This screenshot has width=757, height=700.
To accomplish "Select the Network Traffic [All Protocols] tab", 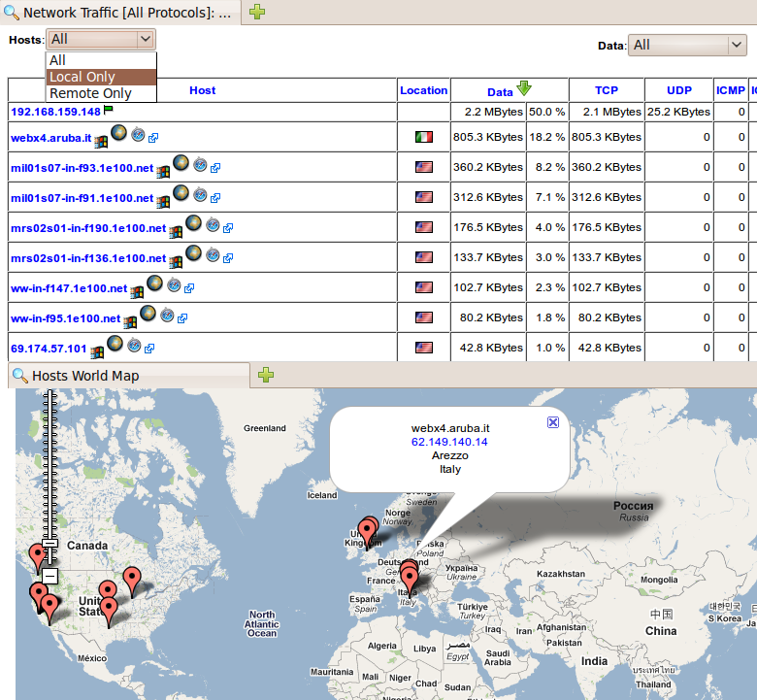I will (120, 13).
